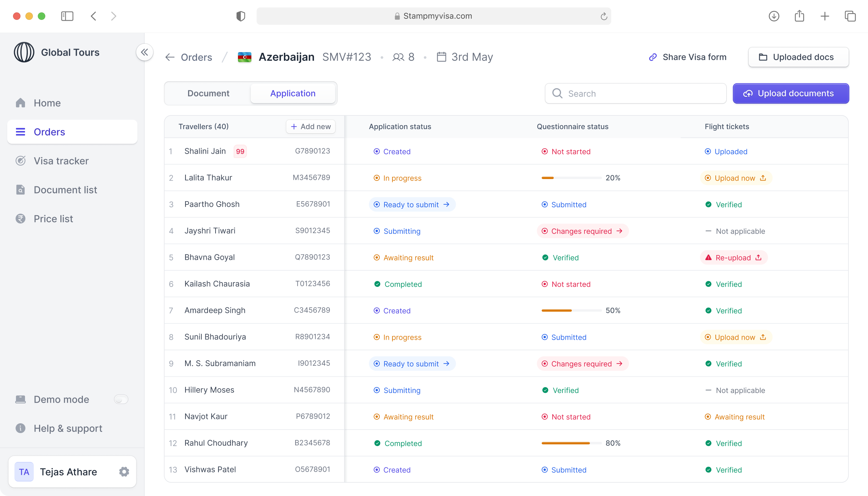This screenshot has width=868, height=496.
Task: Click the Document list sidebar icon
Action: pyautogui.click(x=21, y=190)
